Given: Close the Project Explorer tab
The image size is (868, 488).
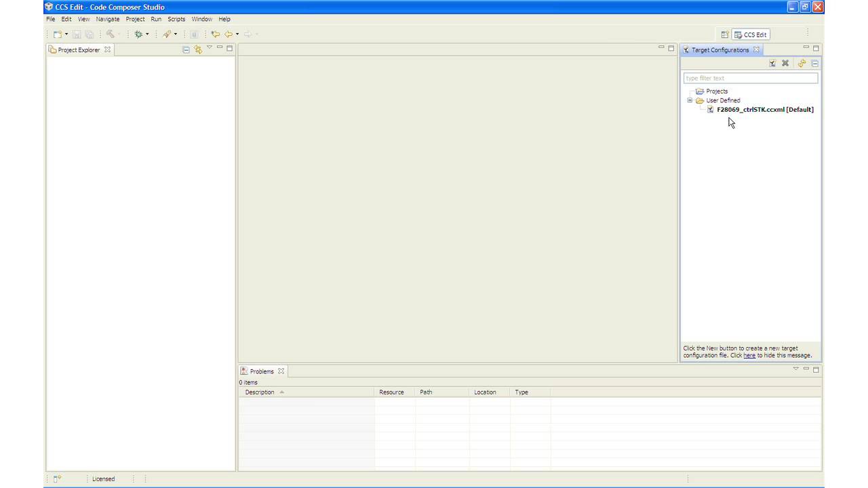Looking at the screenshot, I should pyautogui.click(x=107, y=49).
